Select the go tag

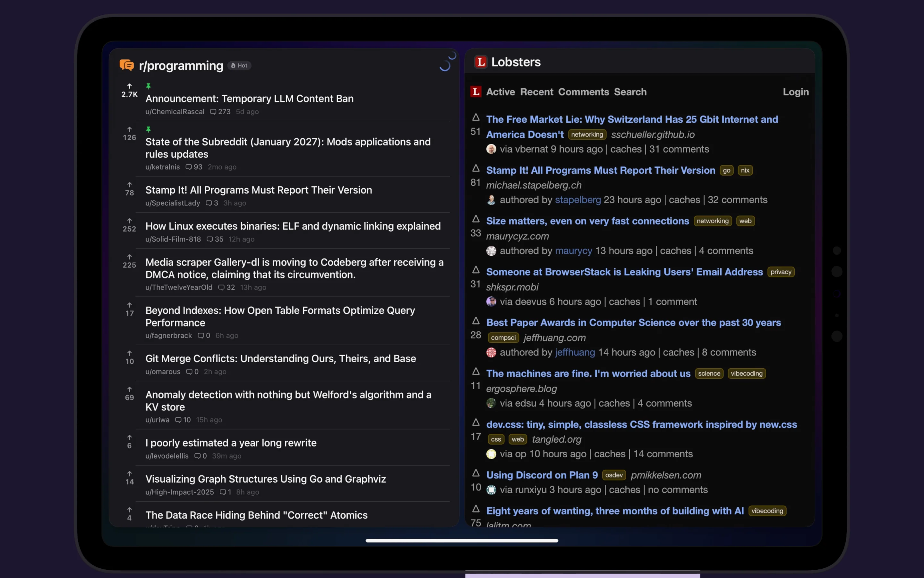coord(726,171)
